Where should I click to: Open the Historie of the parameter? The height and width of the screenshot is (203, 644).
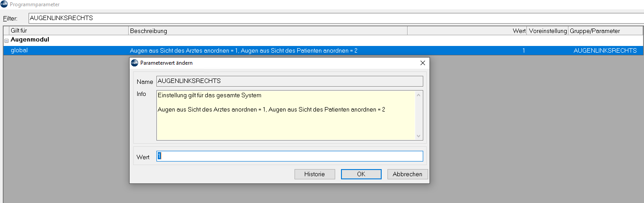[x=315, y=174]
